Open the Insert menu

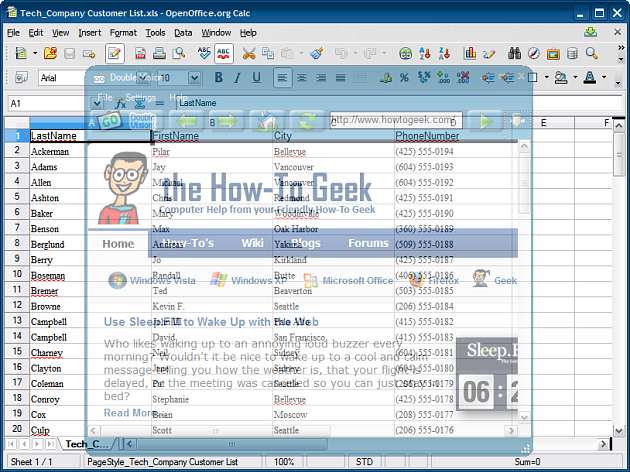pos(89,33)
